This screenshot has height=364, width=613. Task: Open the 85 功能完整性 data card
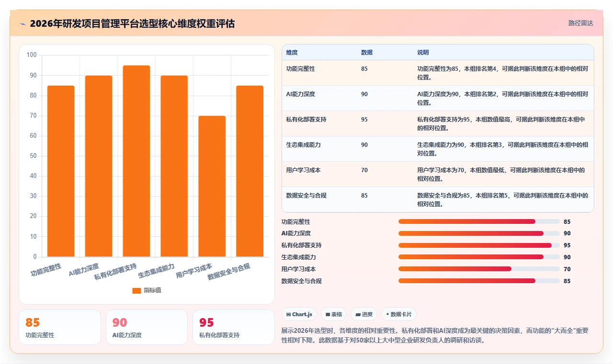click(x=60, y=327)
